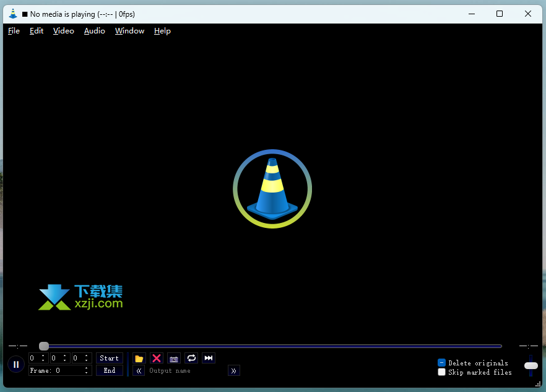Click the double right chevron button

[233, 371]
